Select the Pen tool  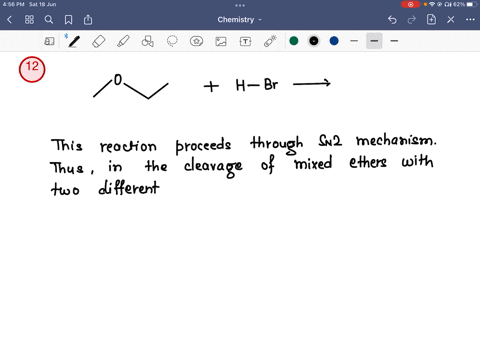(x=73, y=41)
